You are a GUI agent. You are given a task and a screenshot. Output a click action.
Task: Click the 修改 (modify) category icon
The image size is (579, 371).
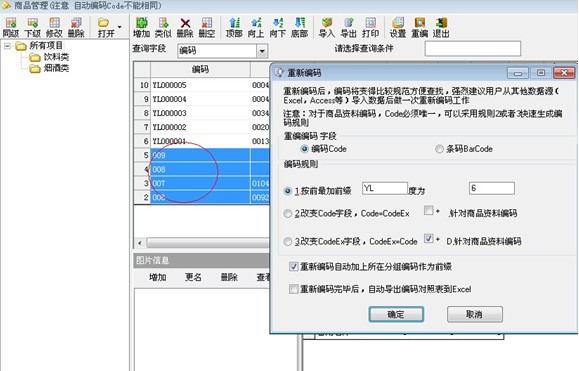pyautogui.click(x=54, y=27)
